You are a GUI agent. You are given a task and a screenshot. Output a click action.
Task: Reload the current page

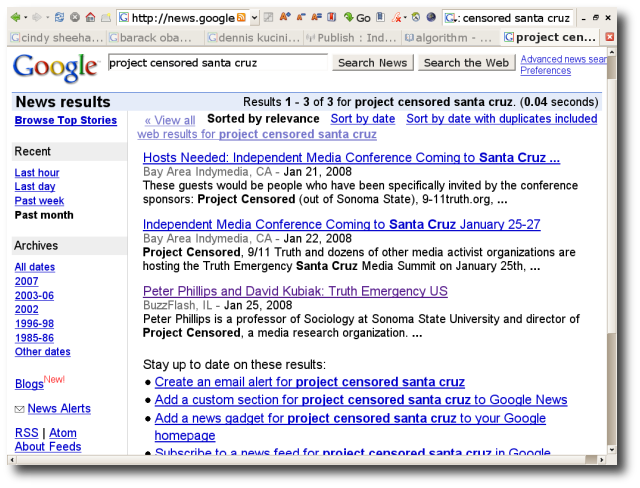[x=59, y=17]
